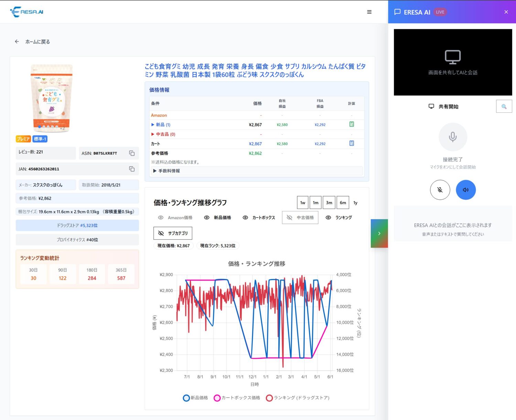Image resolution: width=516 pixels, height=420 pixels.
Task: Select the 6m time range
Action: 343,203
